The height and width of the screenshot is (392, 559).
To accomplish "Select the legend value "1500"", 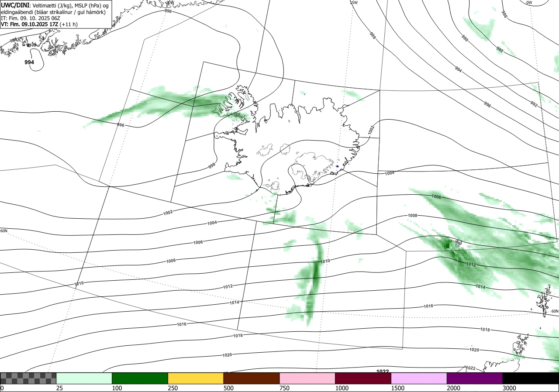I will tap(398, 388).
